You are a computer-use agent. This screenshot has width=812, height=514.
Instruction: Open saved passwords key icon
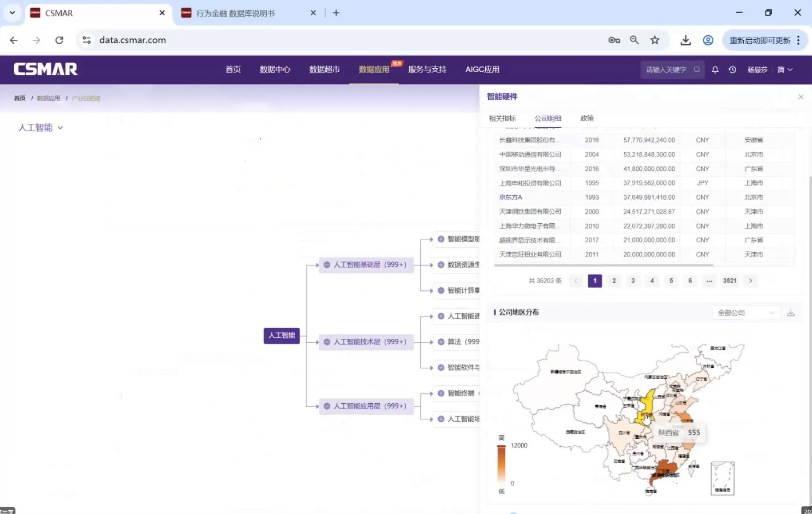614,40
